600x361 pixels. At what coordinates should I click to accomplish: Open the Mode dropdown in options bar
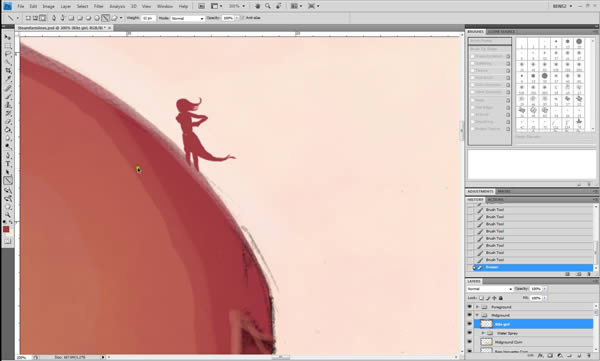pyautogui.click(x=188, y=18)
